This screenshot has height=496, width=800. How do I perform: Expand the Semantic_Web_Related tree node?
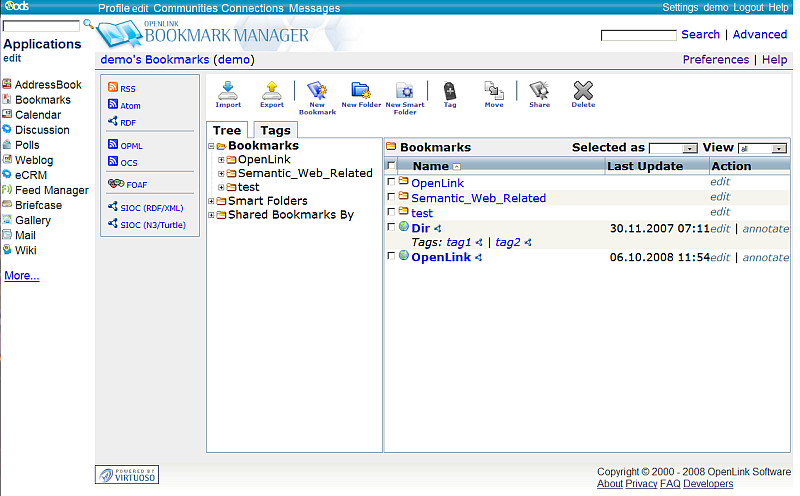tap(221, 174)
